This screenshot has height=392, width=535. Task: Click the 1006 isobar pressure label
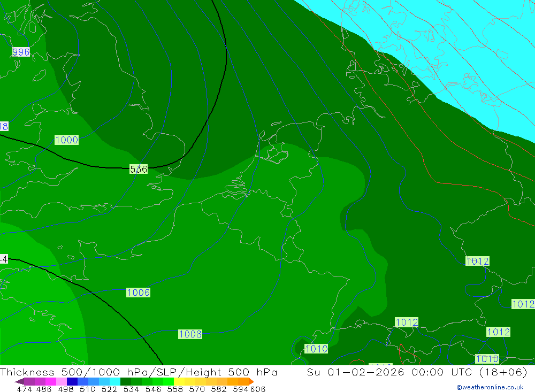(x=138, y=293)
